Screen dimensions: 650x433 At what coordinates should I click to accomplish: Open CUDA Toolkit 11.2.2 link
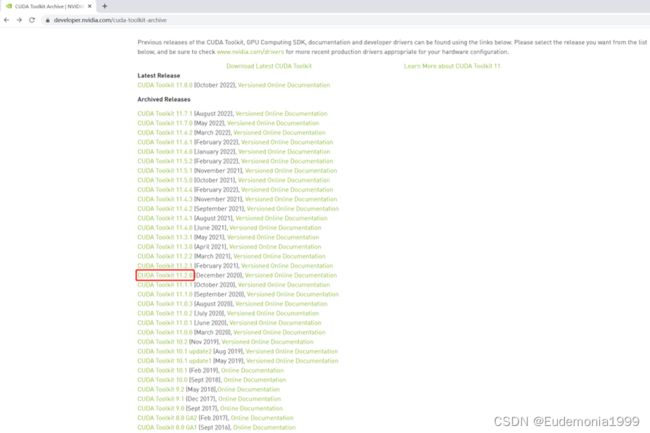click(165, 256)
